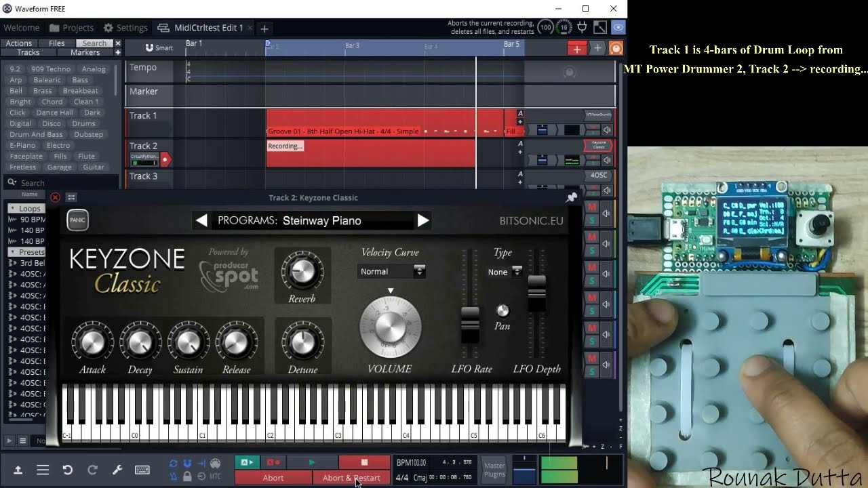Toggle the lock icon in transport

187,476
